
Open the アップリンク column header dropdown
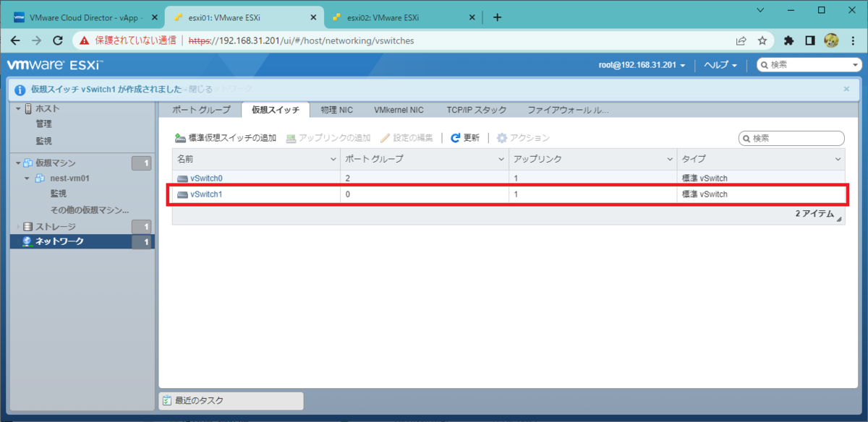[669, 159]
